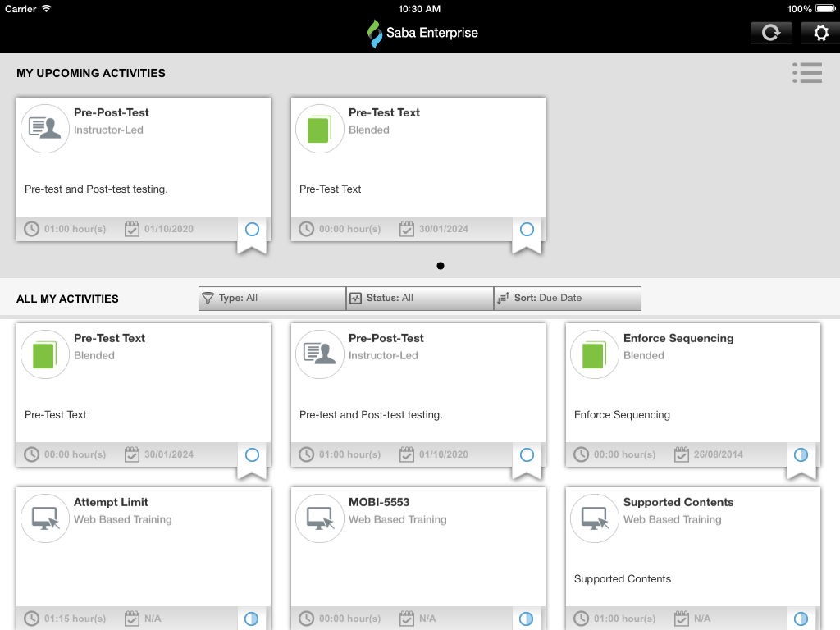The image size is (840, 630).
Task: Tap the refresh button in the header
Action: [770, 33]
